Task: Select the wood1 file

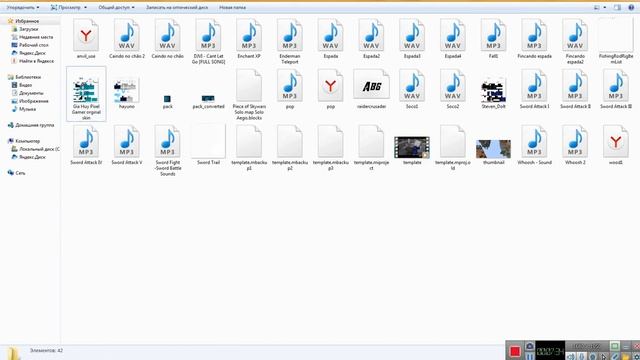Action: 616,144
